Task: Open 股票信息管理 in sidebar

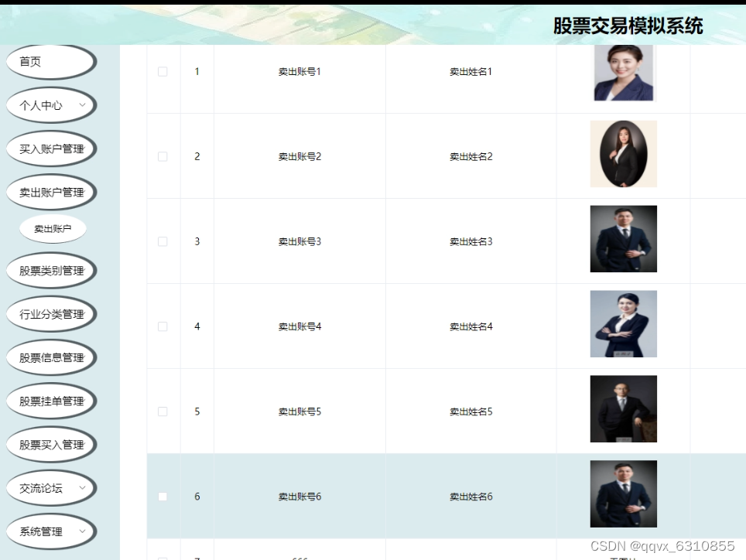Action: pyautogui.click(x=51, y=358)
